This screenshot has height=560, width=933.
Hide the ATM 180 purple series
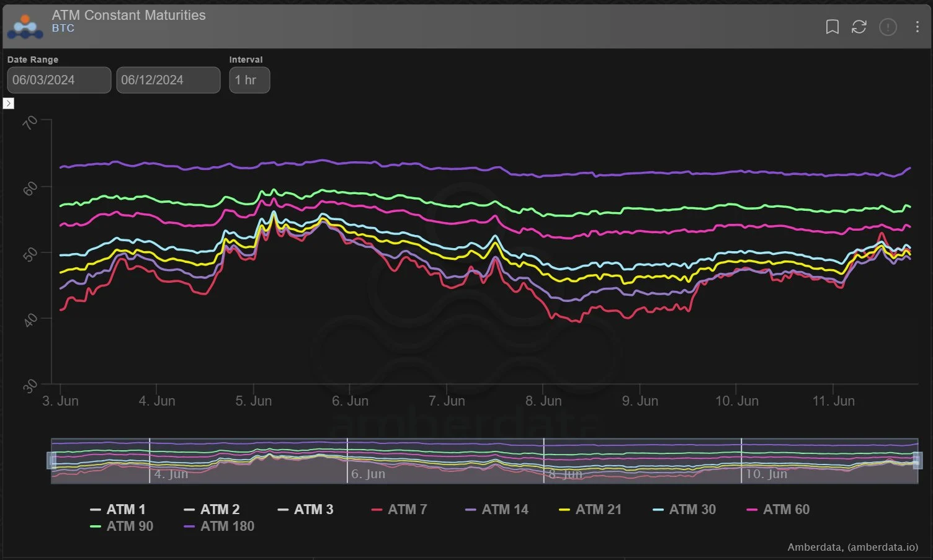coord(219,526)
